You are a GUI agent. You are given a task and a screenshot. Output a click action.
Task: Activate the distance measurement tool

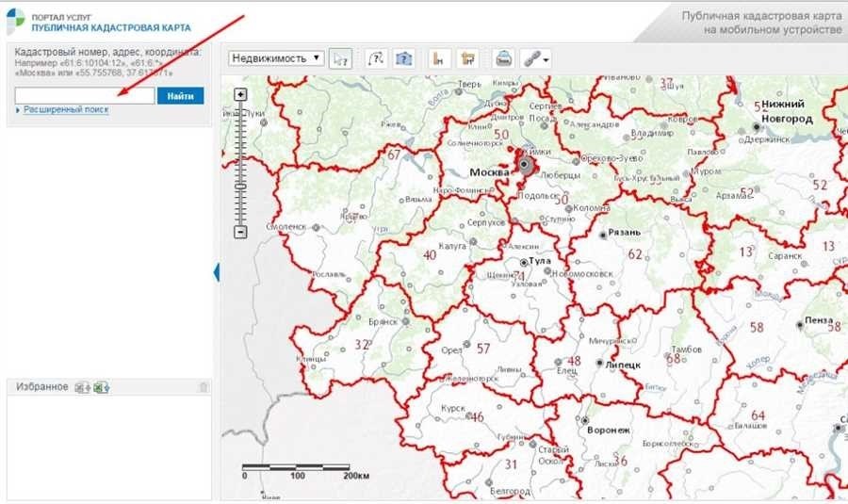tap(375, 58)
